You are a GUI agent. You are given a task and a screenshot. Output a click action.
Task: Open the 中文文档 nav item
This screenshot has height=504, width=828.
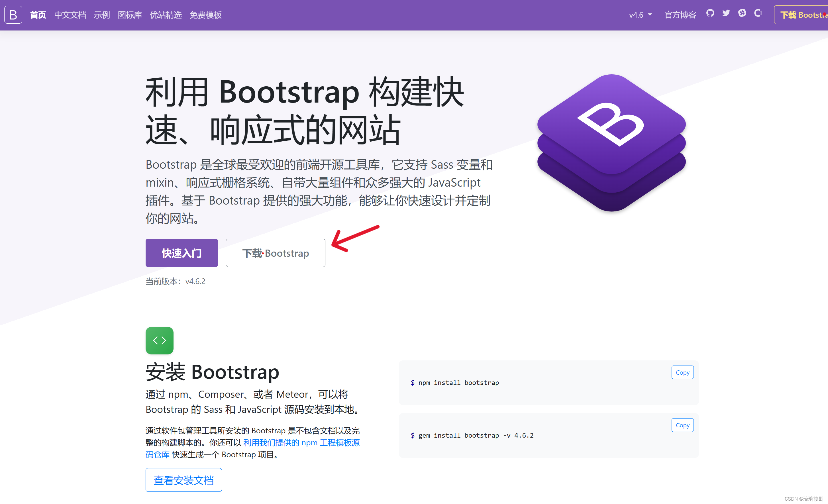click(70, 15)
